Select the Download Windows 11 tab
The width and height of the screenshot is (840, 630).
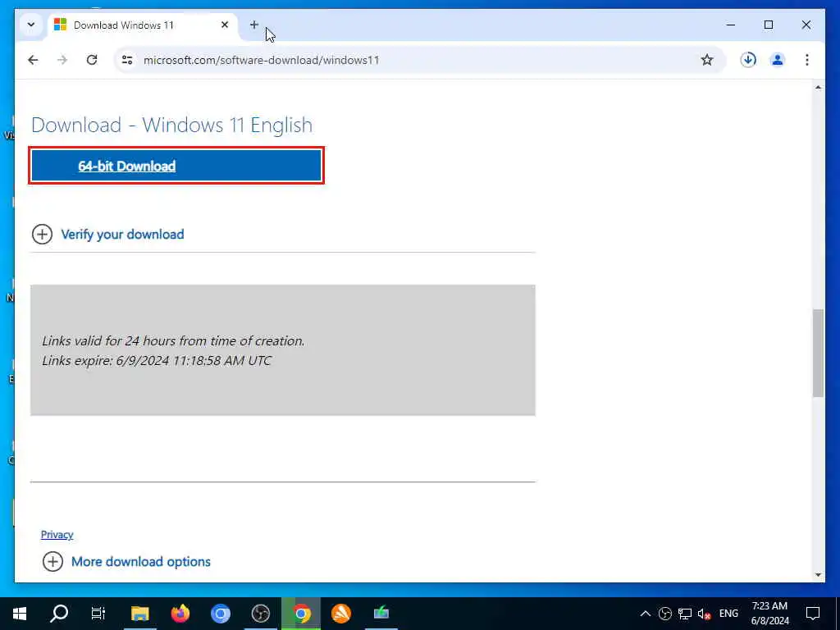point(142,25)
